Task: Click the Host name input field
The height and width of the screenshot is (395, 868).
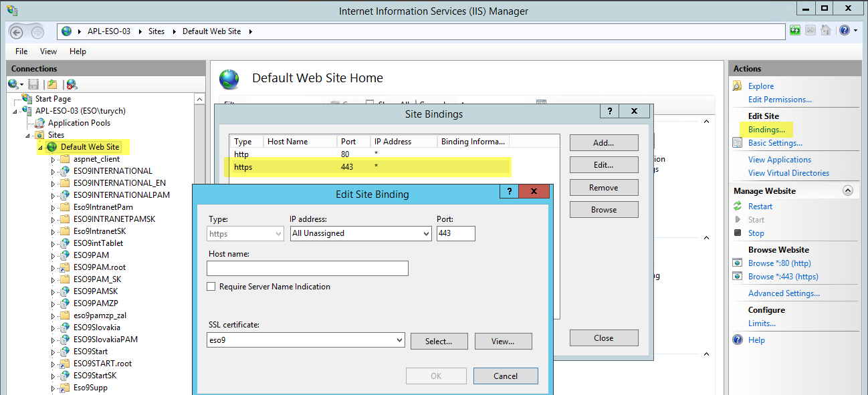Action: pos(308,269)
